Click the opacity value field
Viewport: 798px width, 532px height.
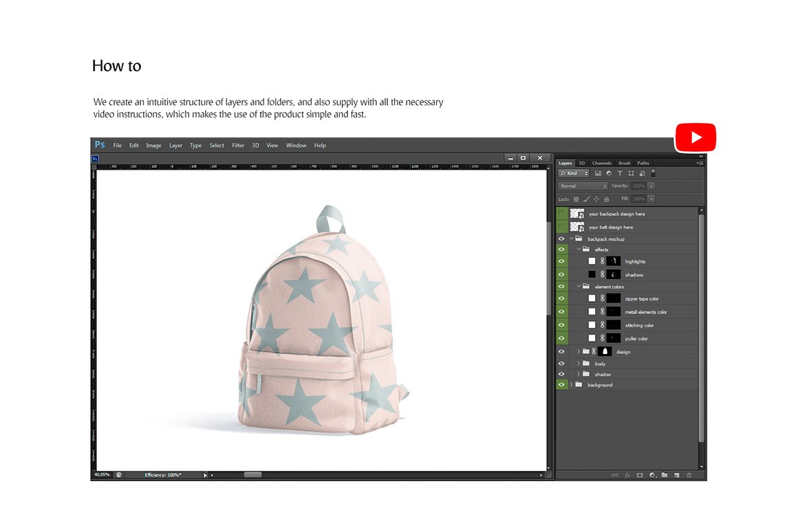638,186
